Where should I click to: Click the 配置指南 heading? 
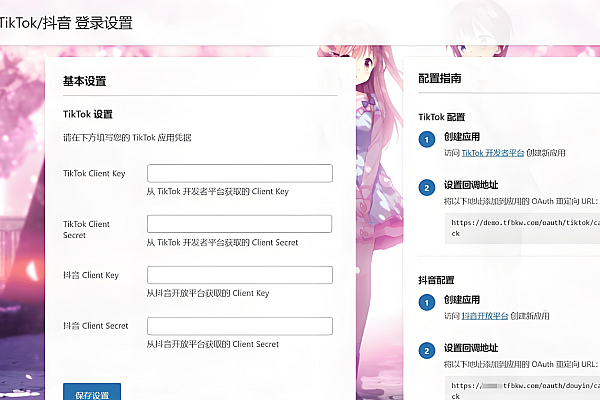pyautogui.click(x=440, y=78)
